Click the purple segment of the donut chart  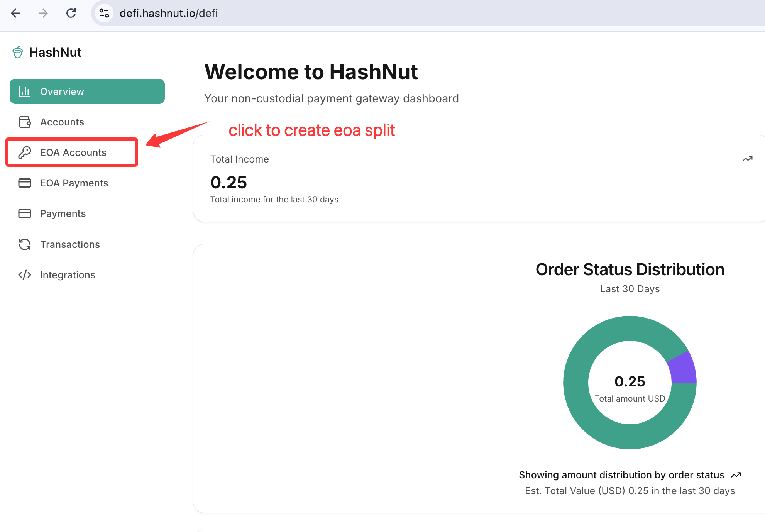click(684, 369)
